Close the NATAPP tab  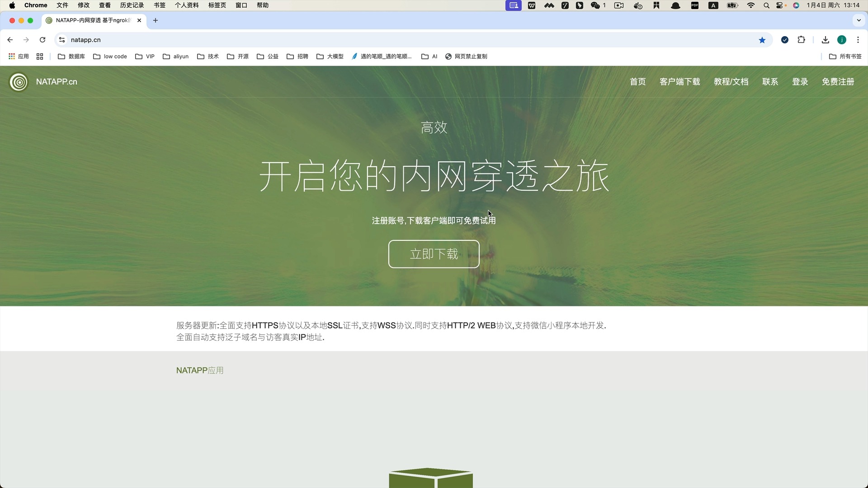click(139, 20)
